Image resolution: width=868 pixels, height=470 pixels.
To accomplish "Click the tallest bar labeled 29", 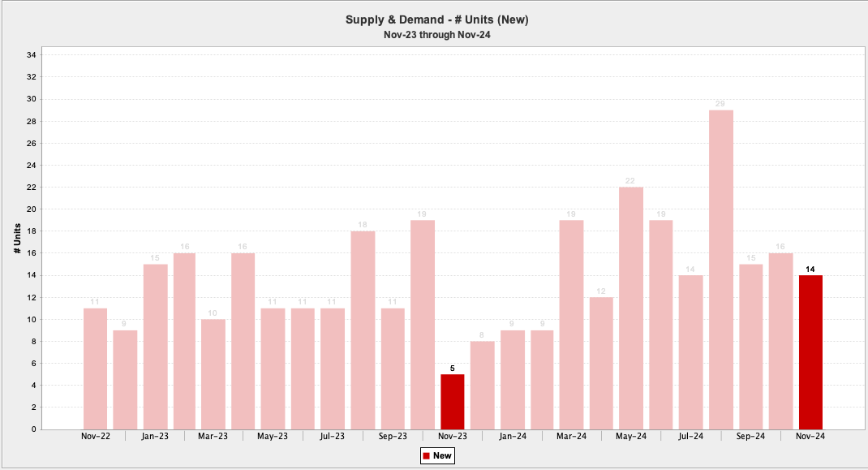I will pos(721,269).
